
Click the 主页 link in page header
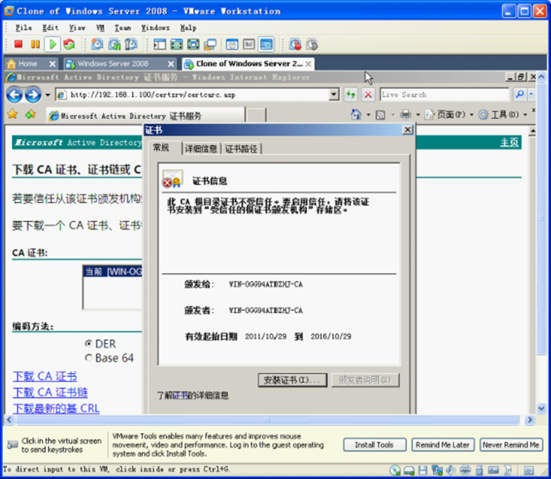tap(509, 142)
